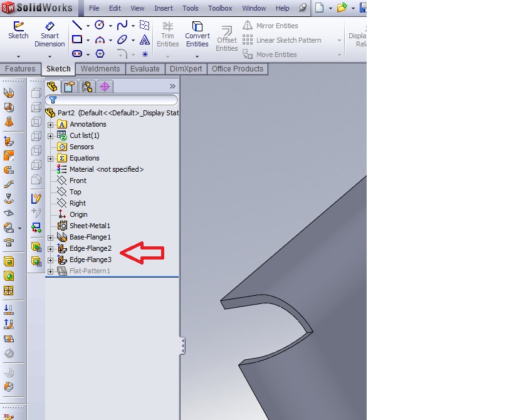Open the Rectangle tool dropdown arrow

tap(88, 40)
